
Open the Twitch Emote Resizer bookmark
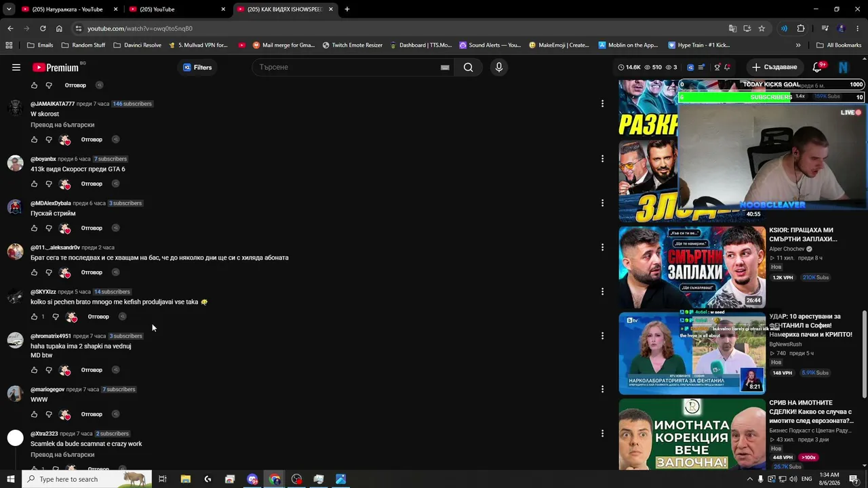pyautogui.click(x=353, y=45)
